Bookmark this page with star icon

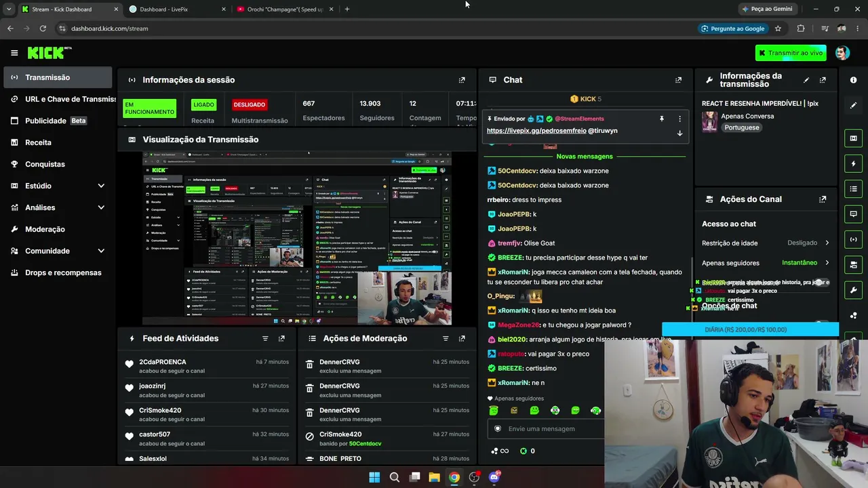coord(778,28)
